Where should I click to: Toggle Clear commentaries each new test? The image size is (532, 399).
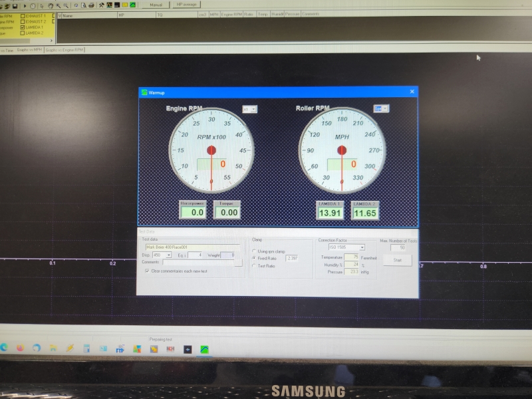coord(146,271)
